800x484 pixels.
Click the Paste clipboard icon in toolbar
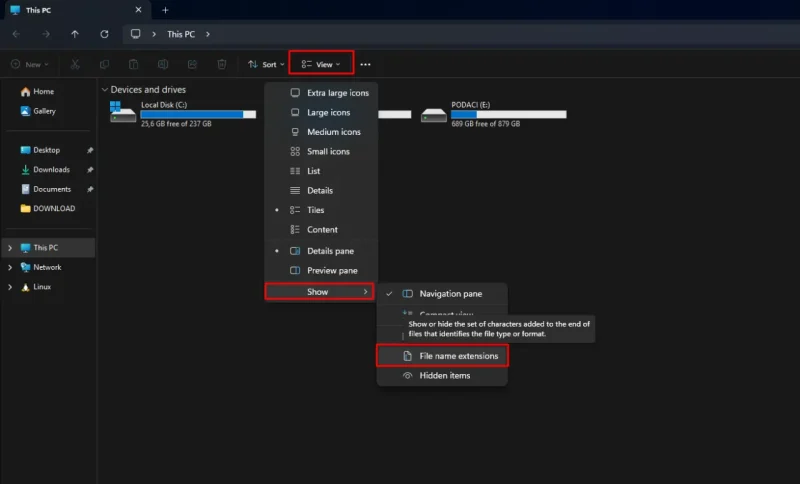coord(133,64)
